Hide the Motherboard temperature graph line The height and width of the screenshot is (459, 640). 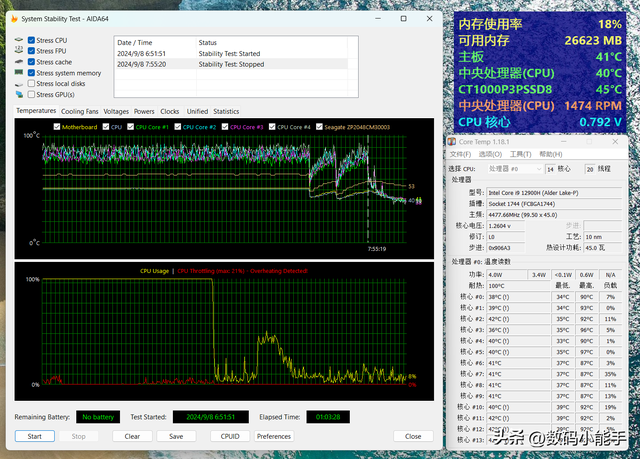click(57, 126)
